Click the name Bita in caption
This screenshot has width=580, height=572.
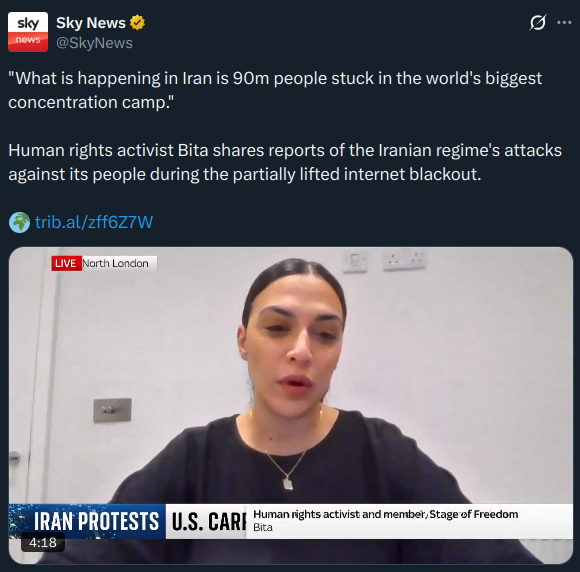click(263, 527)
